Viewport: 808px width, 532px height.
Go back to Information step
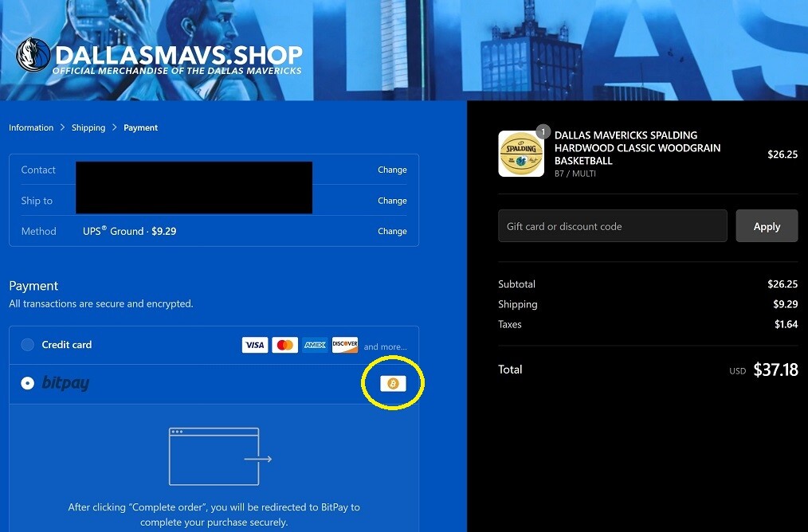click(x=31, y=127)
